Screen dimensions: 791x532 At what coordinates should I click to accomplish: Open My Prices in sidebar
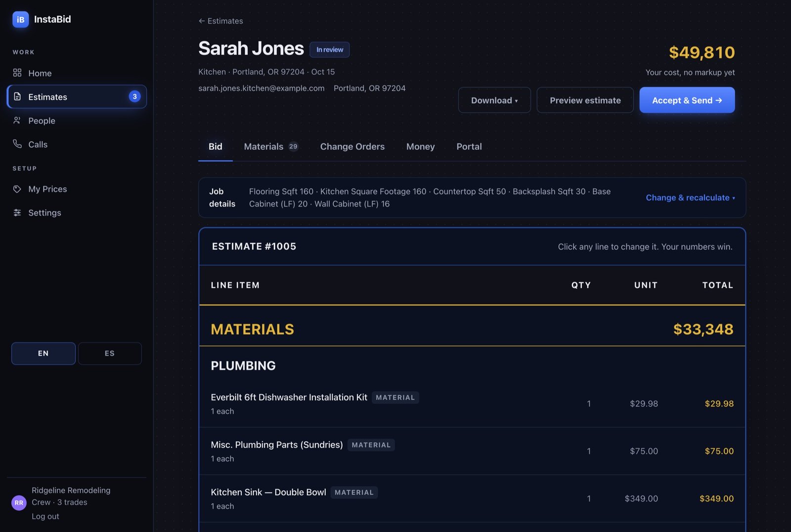(x=77, y=189)
